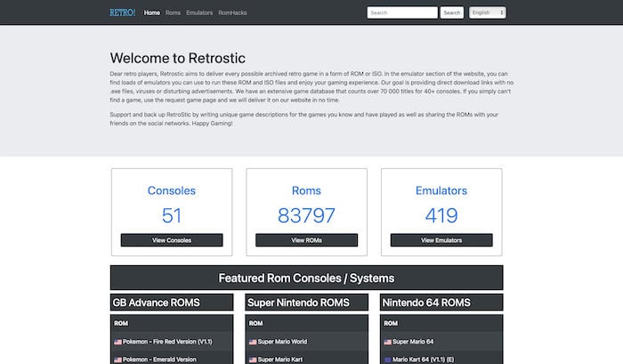Click the RETRO! site logo
Viewport: 623px width, 364px height.
[123, 12]
